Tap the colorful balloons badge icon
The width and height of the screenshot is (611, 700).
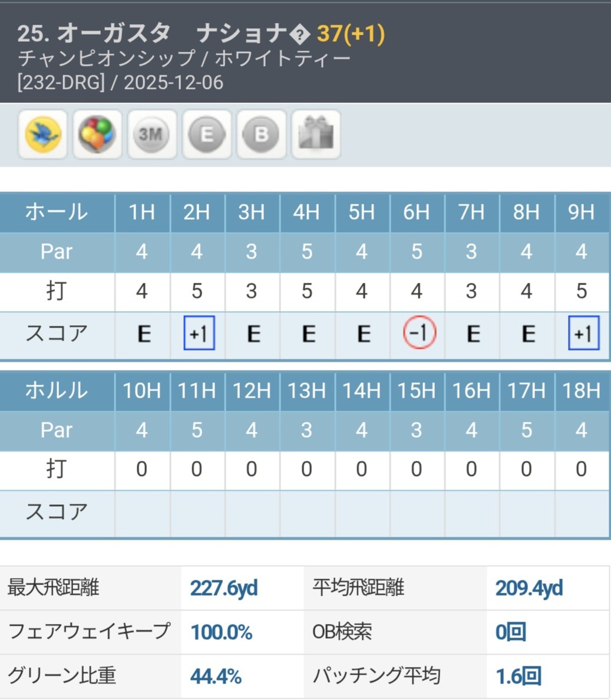(97, 134)
